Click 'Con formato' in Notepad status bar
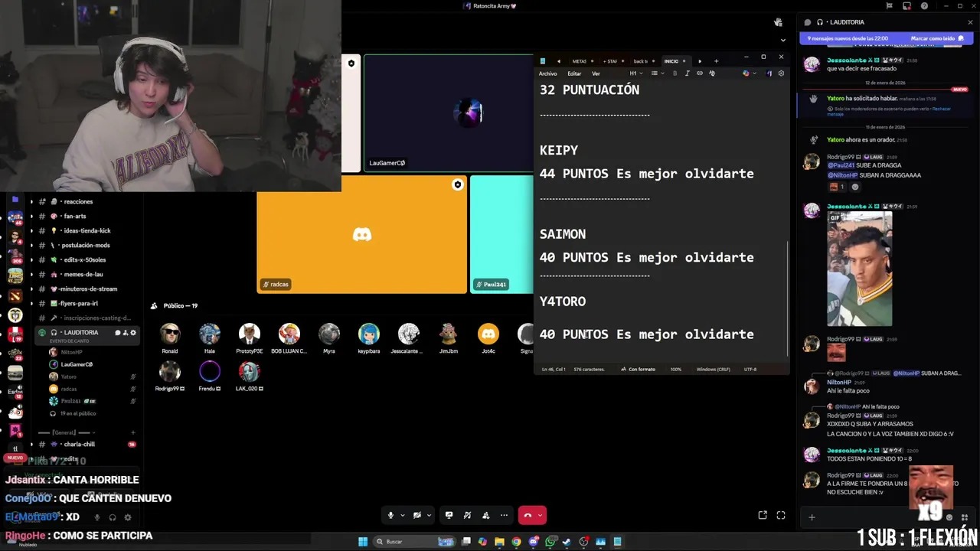This screenshot has width=980, height=551. pos(638,369)
